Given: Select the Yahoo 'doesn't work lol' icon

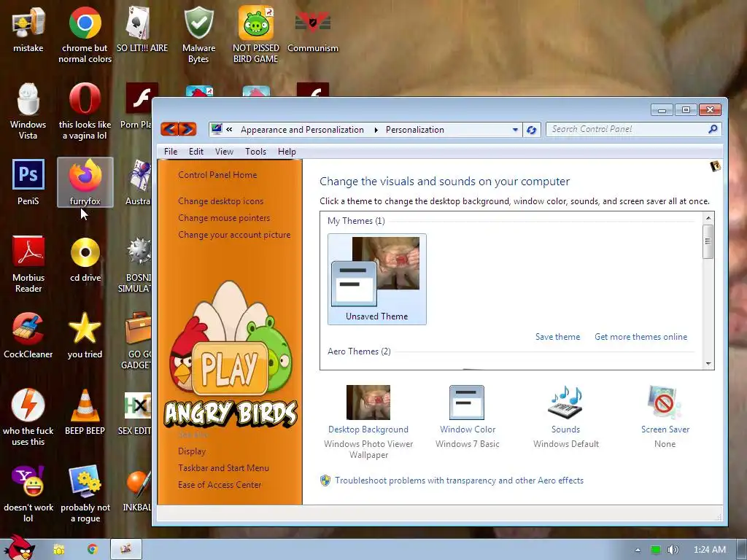Looking at the screenshot, I should click(28, 494).
